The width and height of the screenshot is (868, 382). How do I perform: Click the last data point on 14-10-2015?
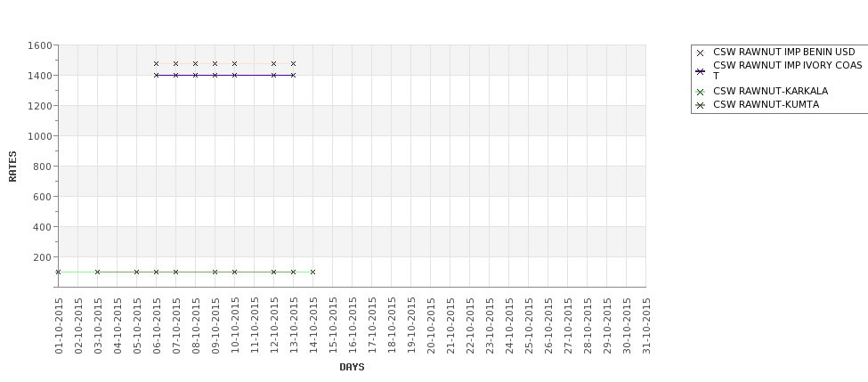pyautogui.click(x=312, y=272)
